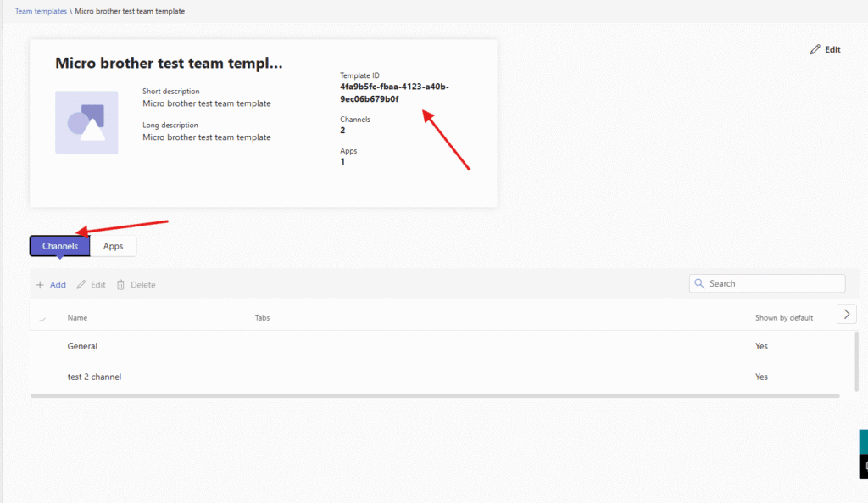The image size is (868, 503).
Task: Click the plus icon to add a channel
Action: [x=40, y=285]
